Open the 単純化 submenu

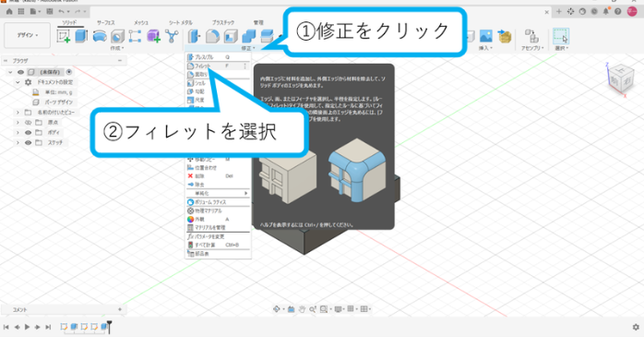click(x=218, y=193)
